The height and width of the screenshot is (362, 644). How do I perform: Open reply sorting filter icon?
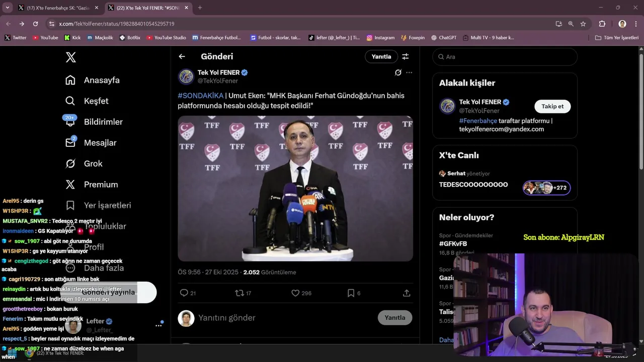point(406,57)
